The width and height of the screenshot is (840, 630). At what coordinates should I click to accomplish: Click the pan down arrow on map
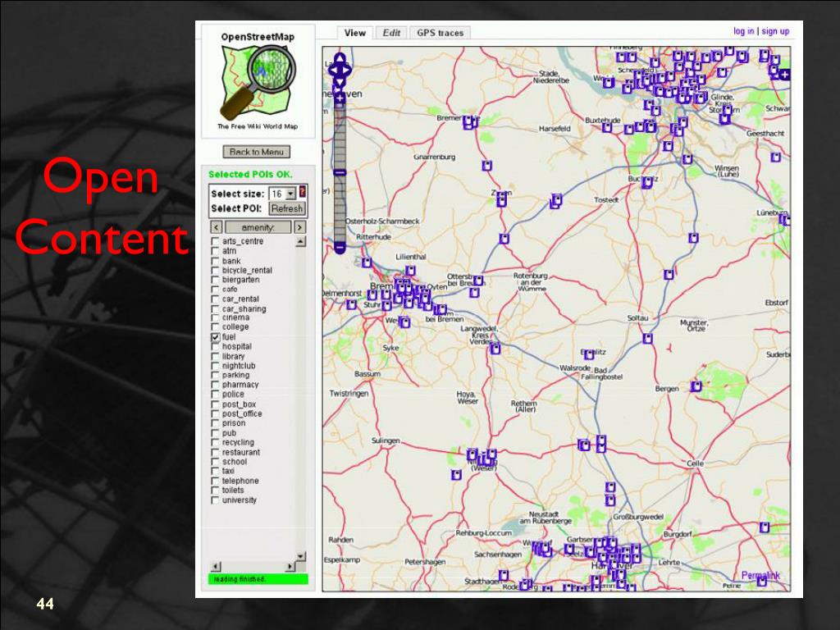pos(339,83)
